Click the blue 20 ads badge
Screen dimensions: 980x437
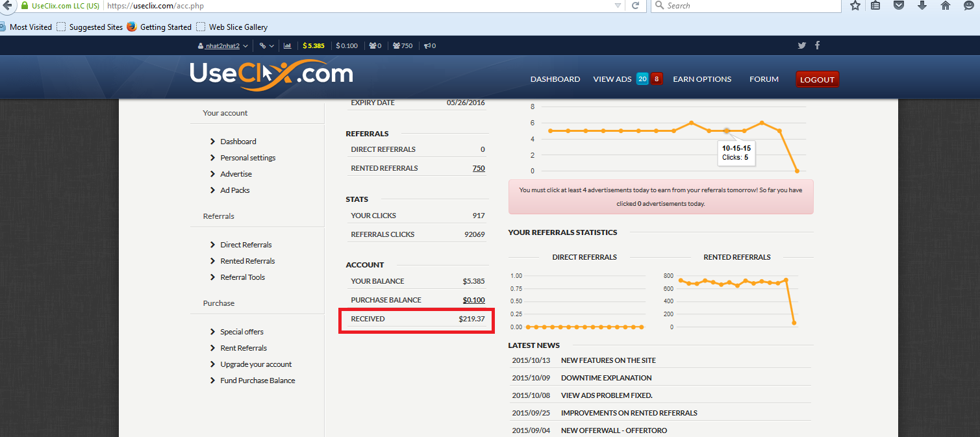(642, 79)
